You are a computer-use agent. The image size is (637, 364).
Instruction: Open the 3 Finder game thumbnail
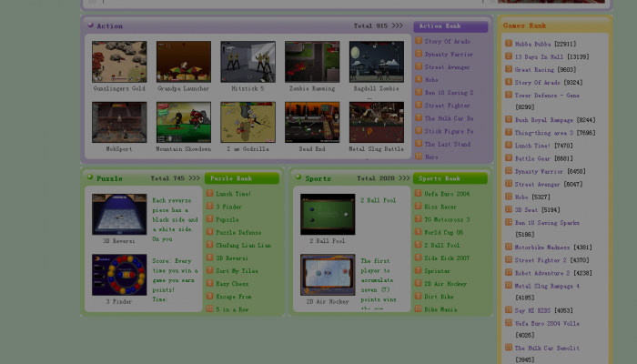[118, 274]
